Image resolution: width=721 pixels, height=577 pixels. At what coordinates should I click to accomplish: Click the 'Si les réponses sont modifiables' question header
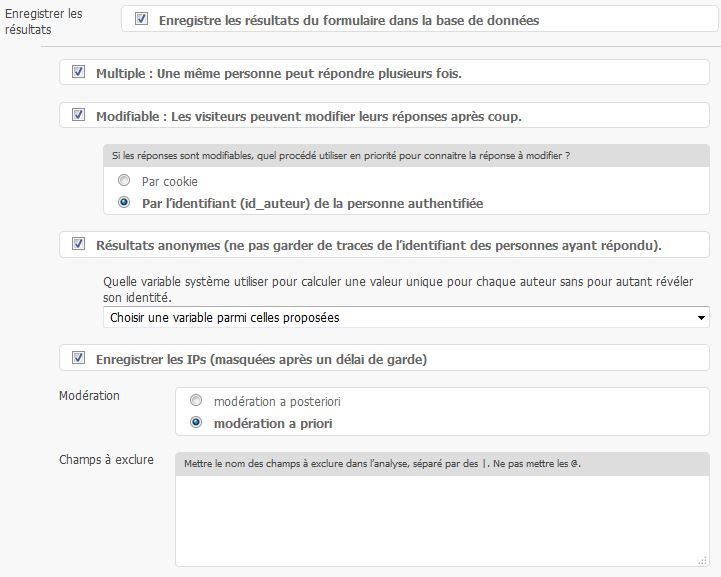point(344,157)
